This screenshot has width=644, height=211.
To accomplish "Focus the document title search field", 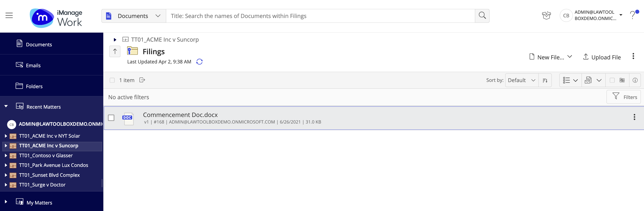I will click(x=320, y=16).
